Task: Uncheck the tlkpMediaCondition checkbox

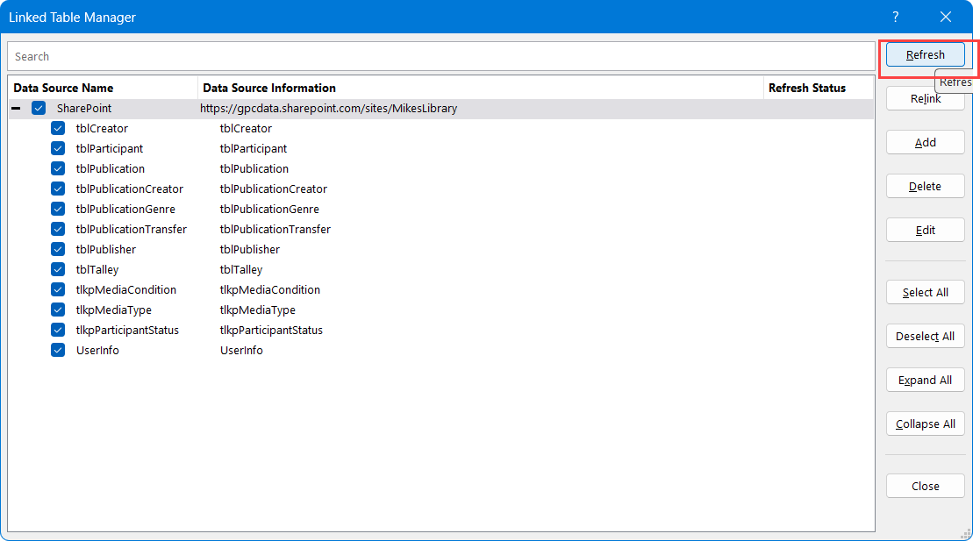Action: coord(58,290)
